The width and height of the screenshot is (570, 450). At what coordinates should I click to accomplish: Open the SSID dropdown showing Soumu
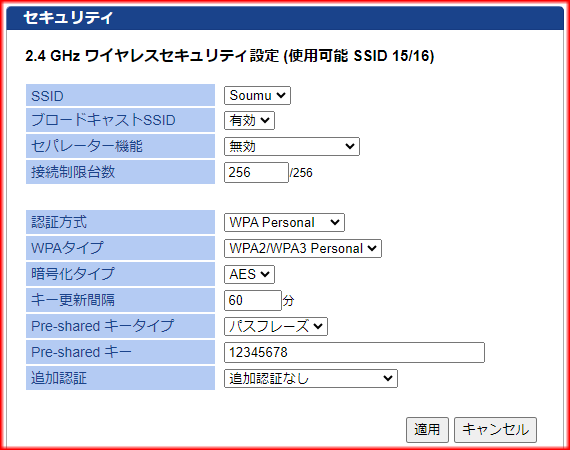pyautogui.click(x=257, y=96)
